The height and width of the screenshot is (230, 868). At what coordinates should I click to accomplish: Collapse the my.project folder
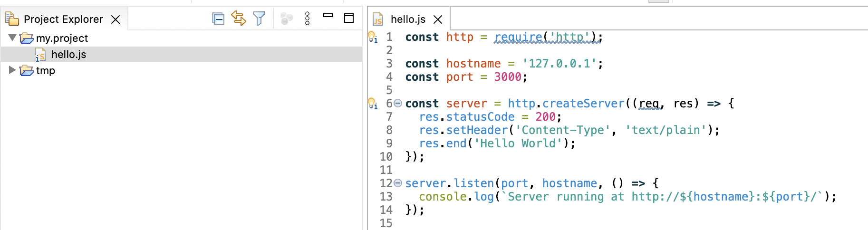pyautogui.click(x=12, y=37)
